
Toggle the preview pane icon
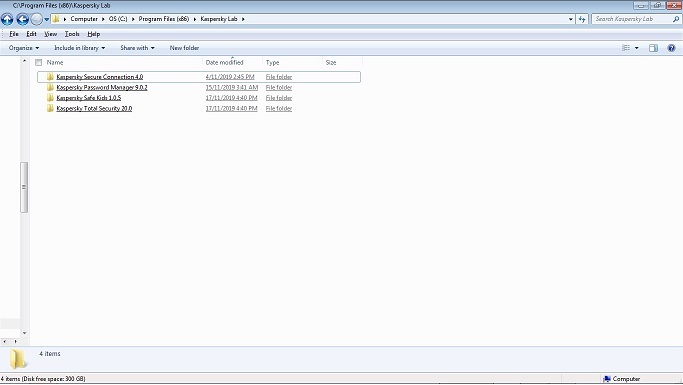653,48
